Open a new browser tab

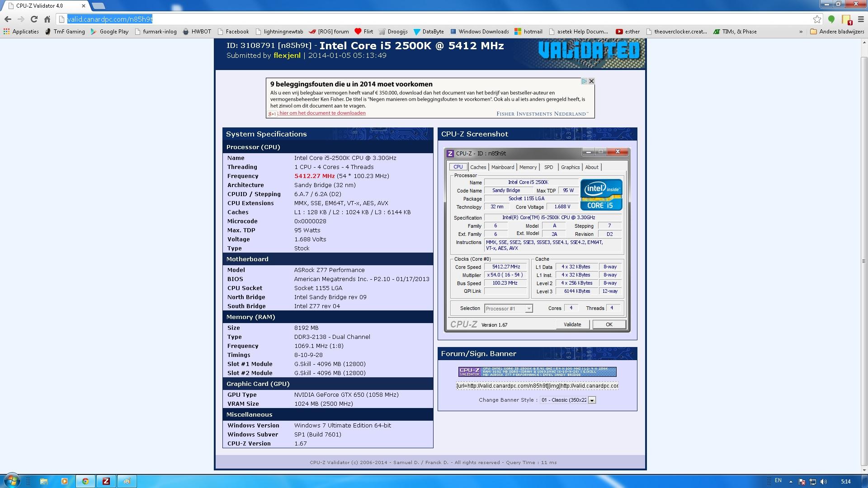[x=98, y=6]
